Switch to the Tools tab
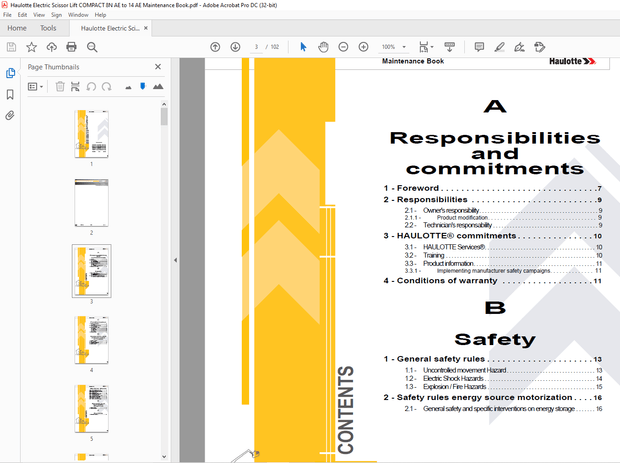 tap(48, 28)
